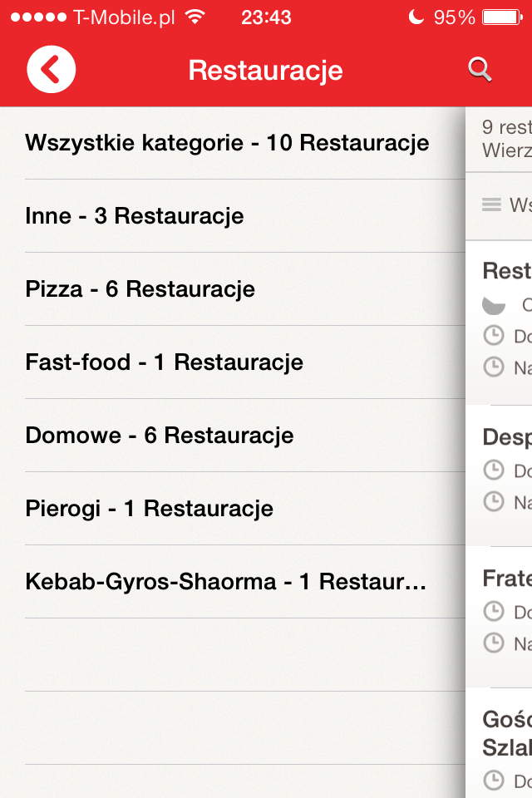The width and height of the screenshot is (532, 798).
Task: Tap the hamburger filter icon on right panel
Action: (492, 204)
